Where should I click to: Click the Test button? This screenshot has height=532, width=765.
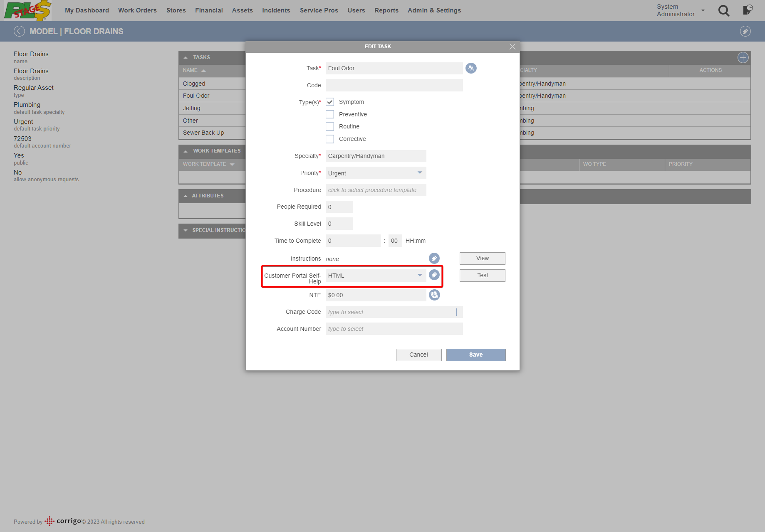[482, 275]
